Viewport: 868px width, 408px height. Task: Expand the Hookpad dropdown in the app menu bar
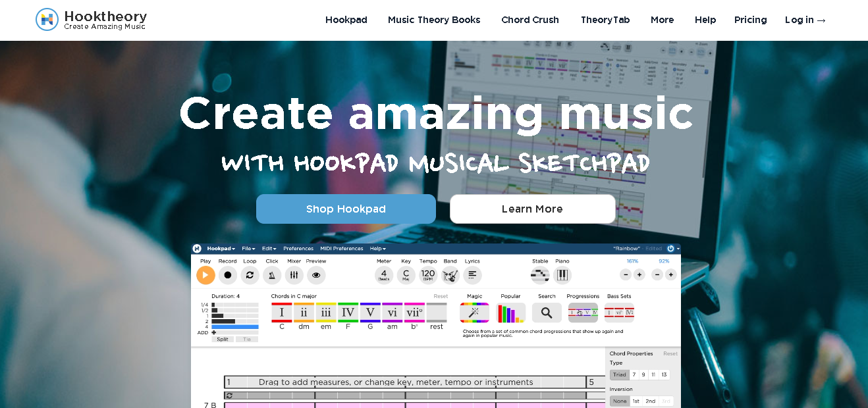tap(221, 249)
